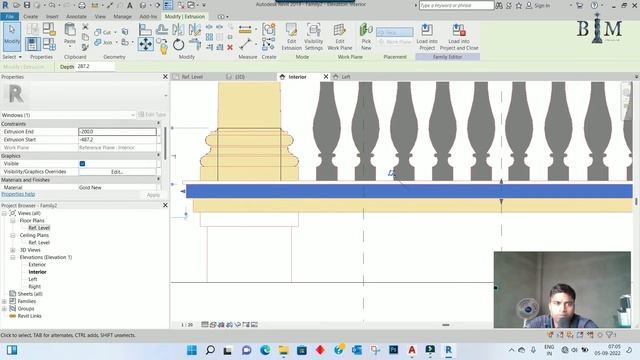The height and width of the screenshot is (360, 640).
Task: Click the Print icon in quick access toolbar
Action: pyautogui.click(x=82, y=5)
